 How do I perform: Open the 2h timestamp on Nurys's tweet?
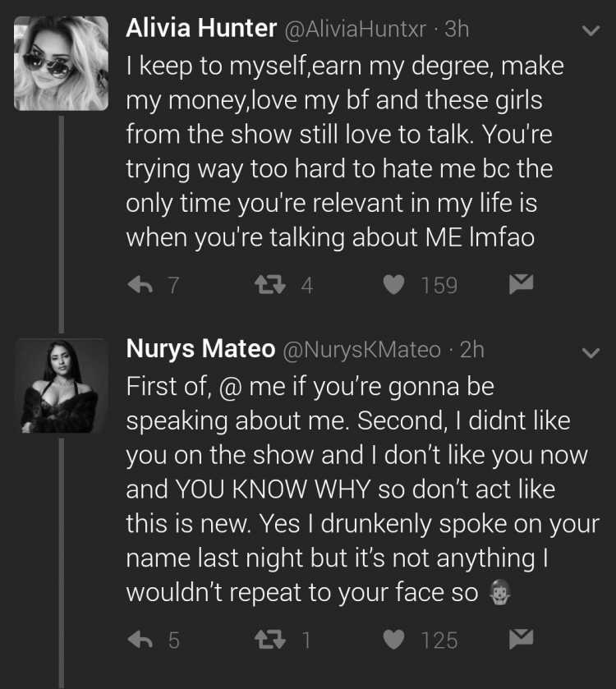click(x=472, y=350)
